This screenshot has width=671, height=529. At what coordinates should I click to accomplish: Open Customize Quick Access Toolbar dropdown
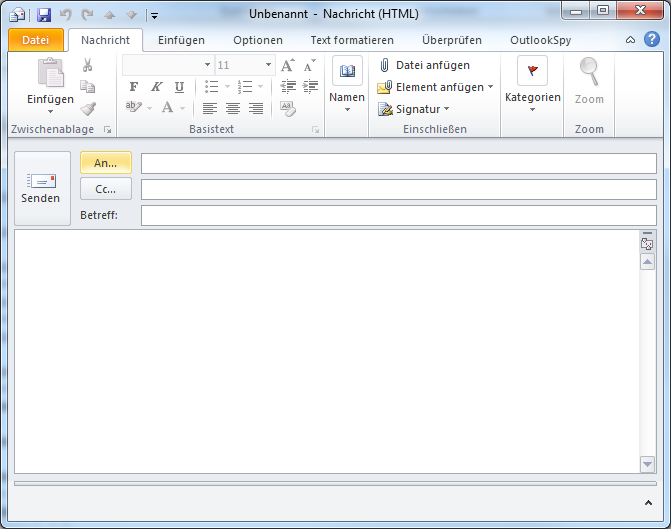[x=154, y=16]
